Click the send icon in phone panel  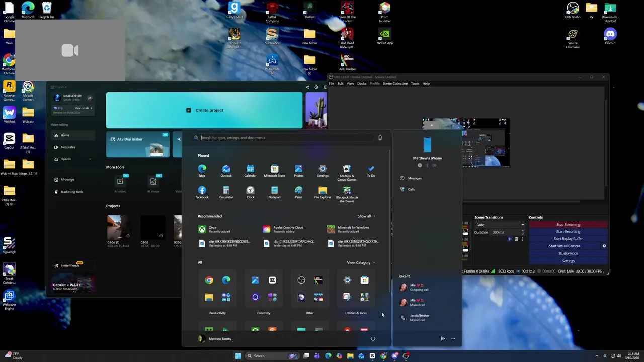443,338
